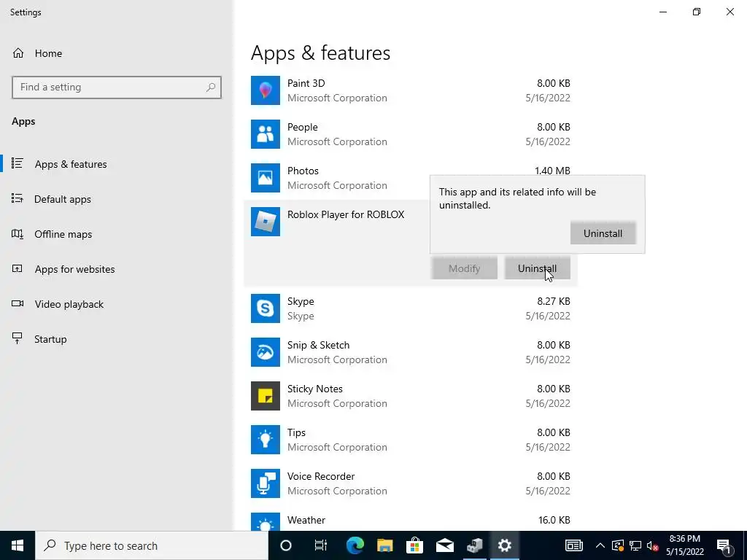Viewport: 747px width, 560px height.
Task: Open Mail app from taskbar
Action: pos(444,545)
